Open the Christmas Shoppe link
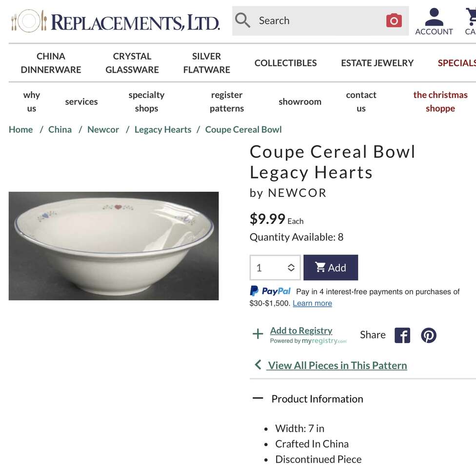The height and width of the screenshot is (468, 476). (x=440, y=101)
